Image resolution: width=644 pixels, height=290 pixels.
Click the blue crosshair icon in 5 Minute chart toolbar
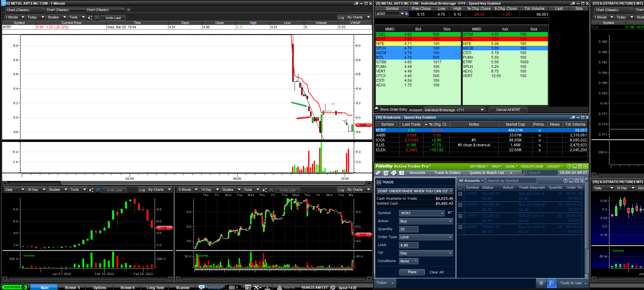coord(271,190)
